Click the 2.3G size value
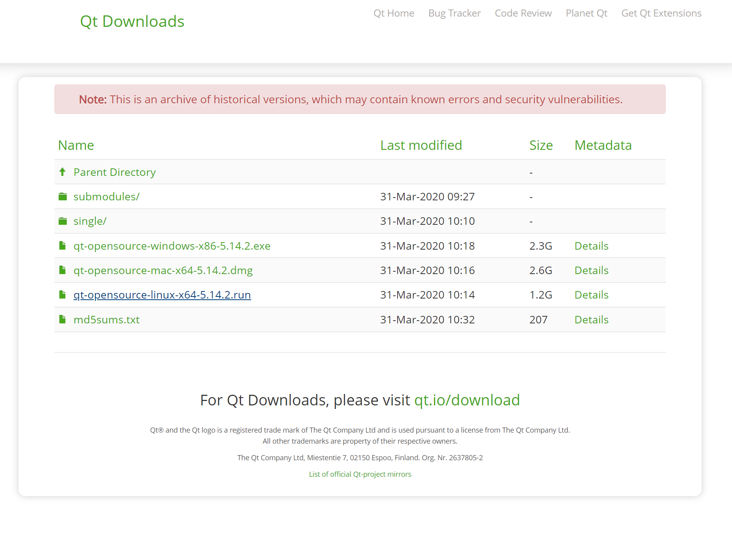This screenshot has height=560, width=732. (x=541, y=246)
